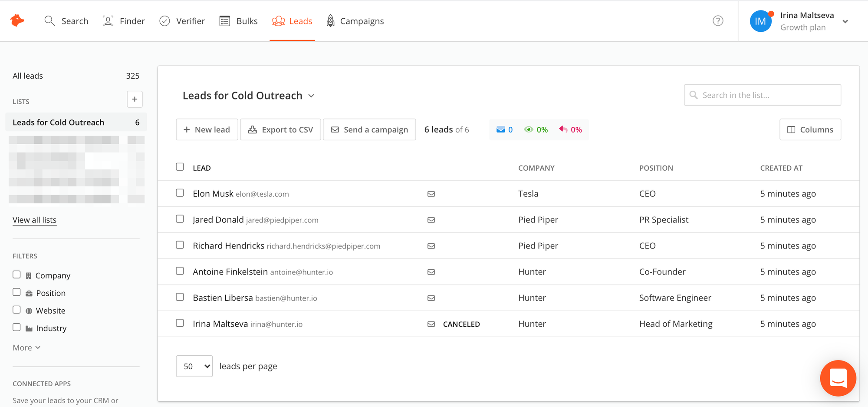
Task: Open the leads per page selector
Action: point(194,366)
